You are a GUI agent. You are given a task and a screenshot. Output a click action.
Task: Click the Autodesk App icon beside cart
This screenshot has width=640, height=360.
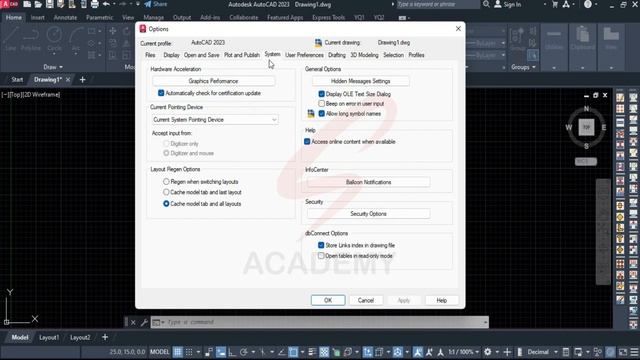pyautogui.click(x=566, y=4)
